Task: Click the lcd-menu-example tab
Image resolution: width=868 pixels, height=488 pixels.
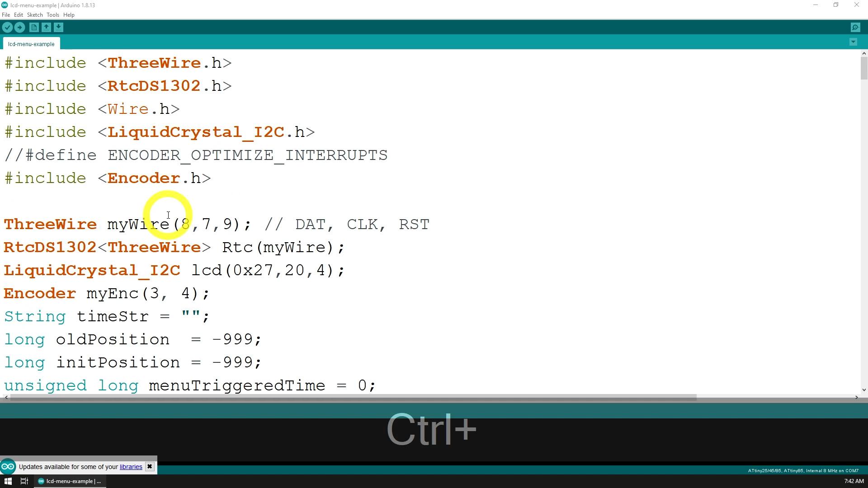Action: [x=31, y=43]
